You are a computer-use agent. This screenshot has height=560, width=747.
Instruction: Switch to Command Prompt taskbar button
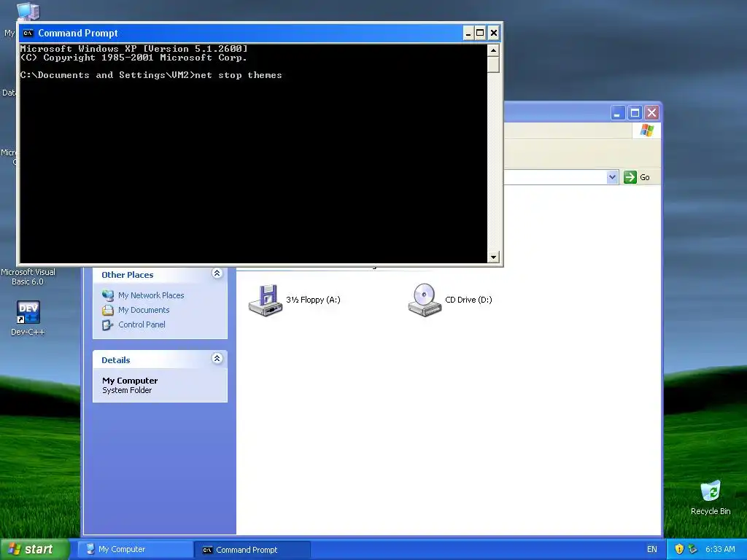[252, 550]
